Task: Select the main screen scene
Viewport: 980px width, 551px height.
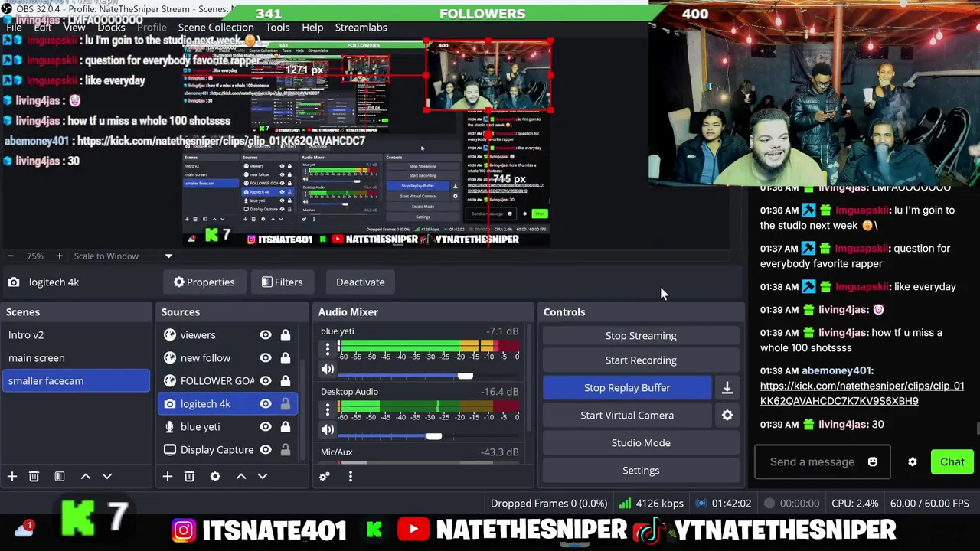Action: 76,358
